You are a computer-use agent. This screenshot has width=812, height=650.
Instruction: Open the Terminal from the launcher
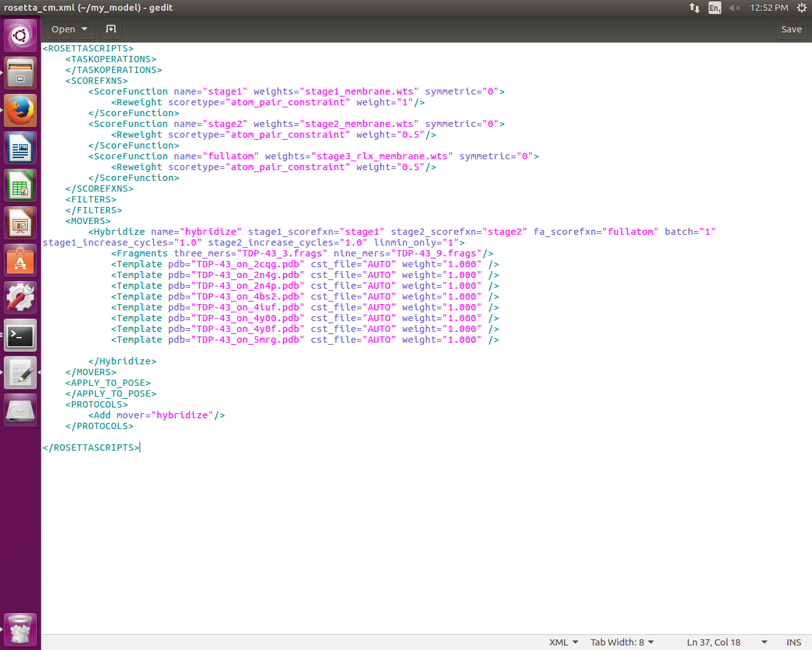[x=20, y=335]
